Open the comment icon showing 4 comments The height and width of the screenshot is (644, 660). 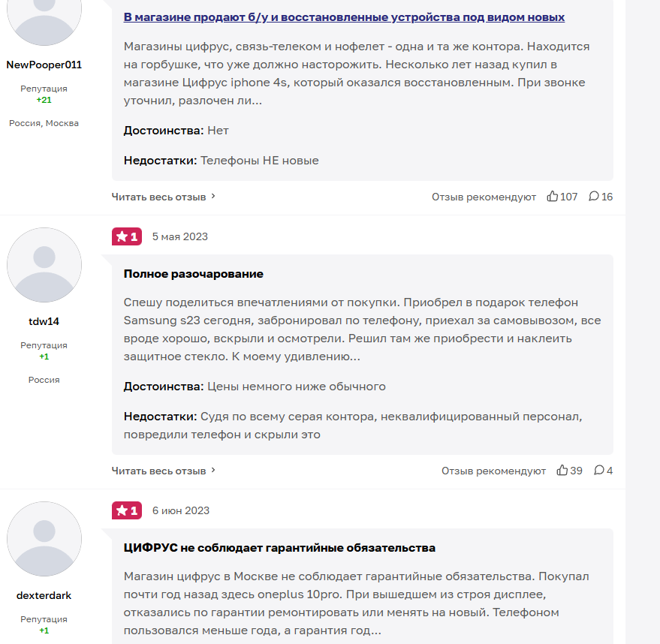598,470
